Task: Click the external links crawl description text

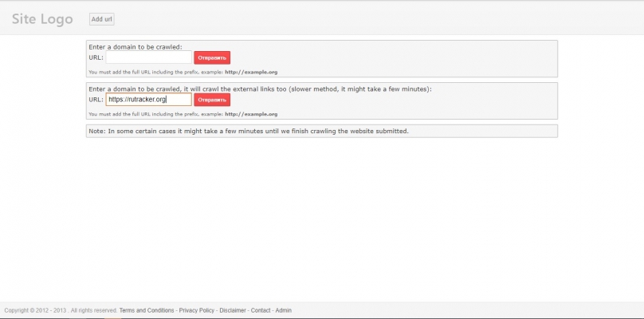Action: click(x=260, y=89)
